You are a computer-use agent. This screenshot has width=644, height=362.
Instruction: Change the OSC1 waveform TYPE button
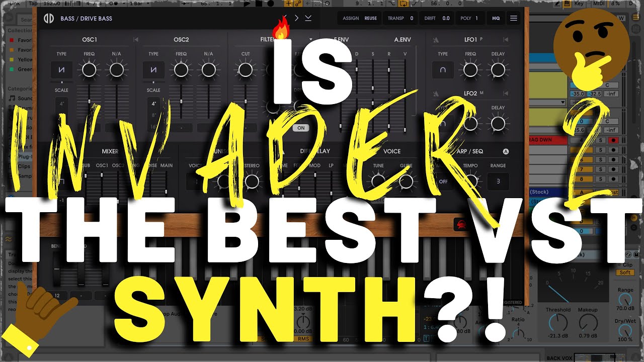(x=61, y=70)
